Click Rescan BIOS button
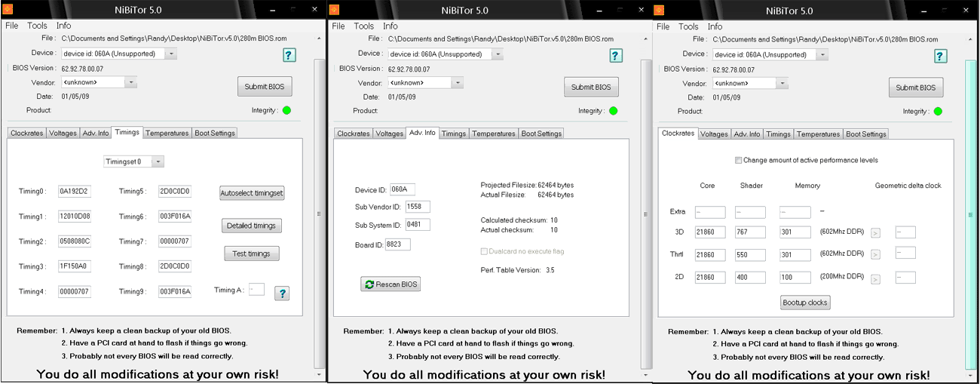This screenshot has width=980, height=384. (x=390, y=284)
